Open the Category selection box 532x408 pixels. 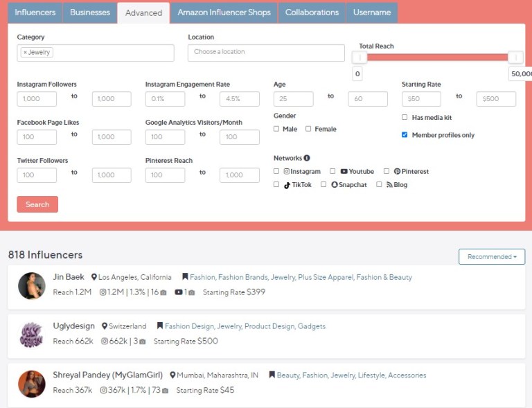point(96,53)
